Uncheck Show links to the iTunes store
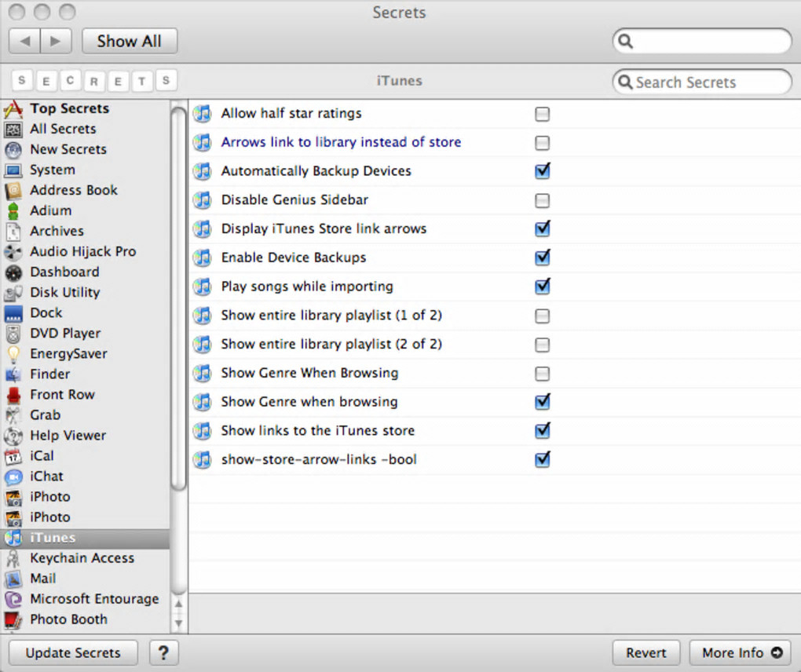This screenshot has width=801, height=672. pos(542,430)
